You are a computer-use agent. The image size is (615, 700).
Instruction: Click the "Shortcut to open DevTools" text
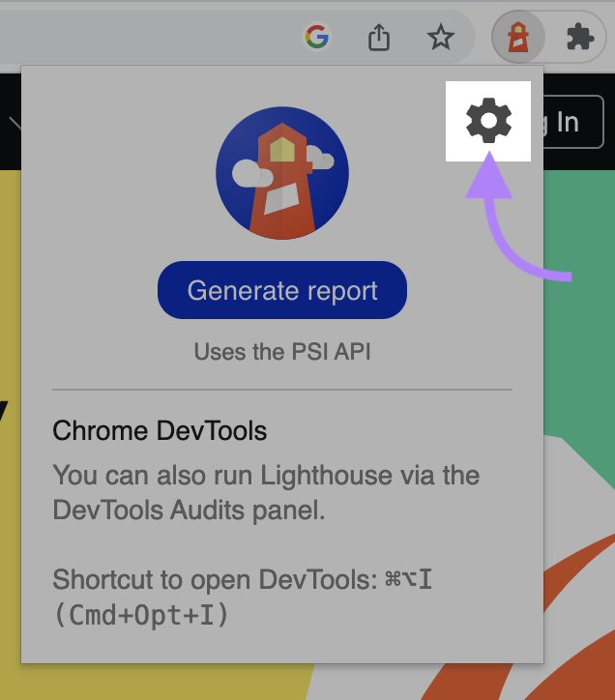pyautogui.click(x=213, y=579)
